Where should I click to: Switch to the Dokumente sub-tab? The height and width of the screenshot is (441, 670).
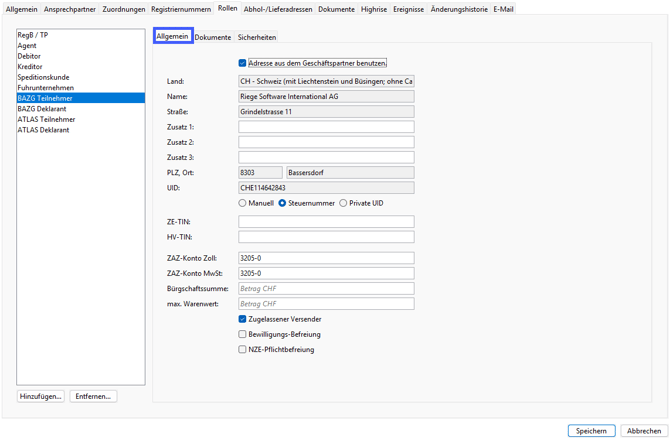pos(212,37)
